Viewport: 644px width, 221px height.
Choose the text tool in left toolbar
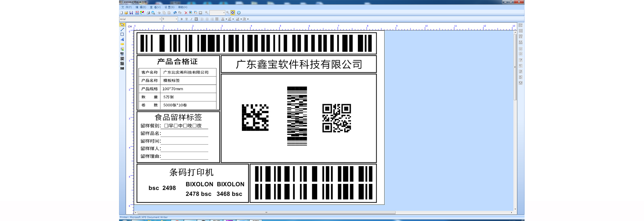point(122,39)
